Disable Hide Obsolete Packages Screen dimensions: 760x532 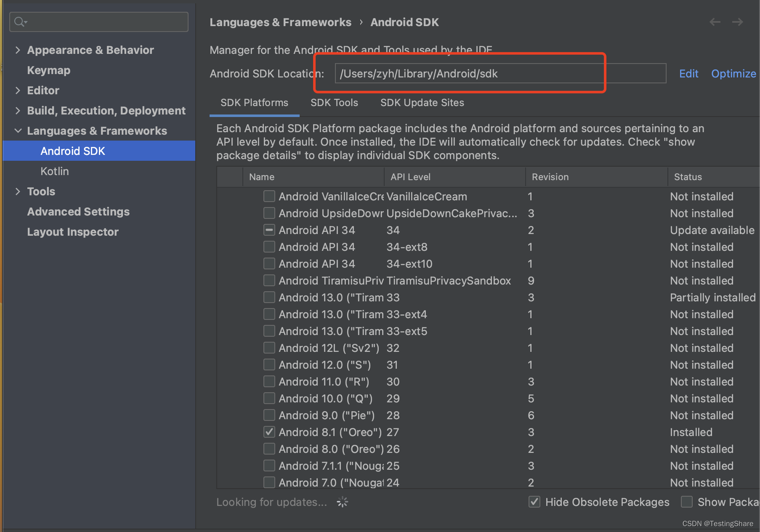pos(534,502)
